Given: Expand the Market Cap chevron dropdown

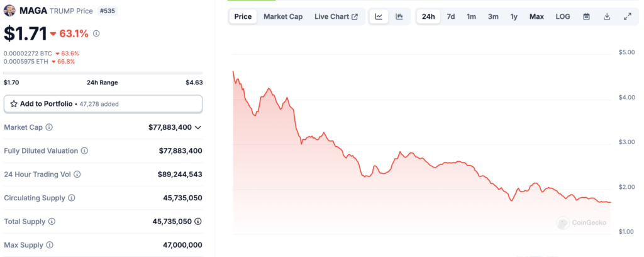Looking at the screenshot, I should (x=198, y=127).
